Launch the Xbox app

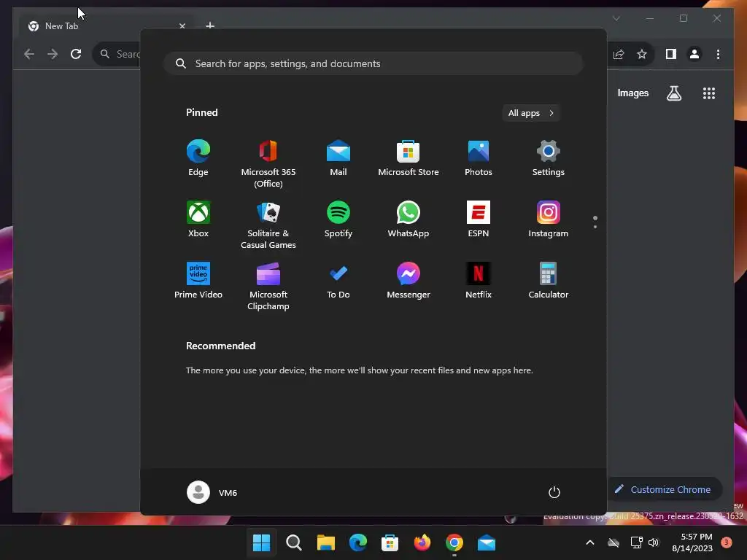point(198,219)
